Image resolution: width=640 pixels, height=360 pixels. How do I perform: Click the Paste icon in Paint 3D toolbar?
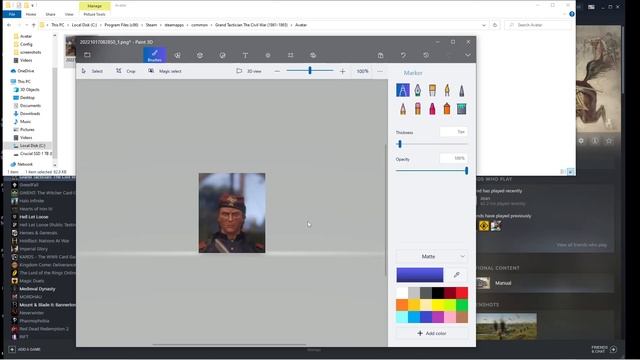click(380, 55)
